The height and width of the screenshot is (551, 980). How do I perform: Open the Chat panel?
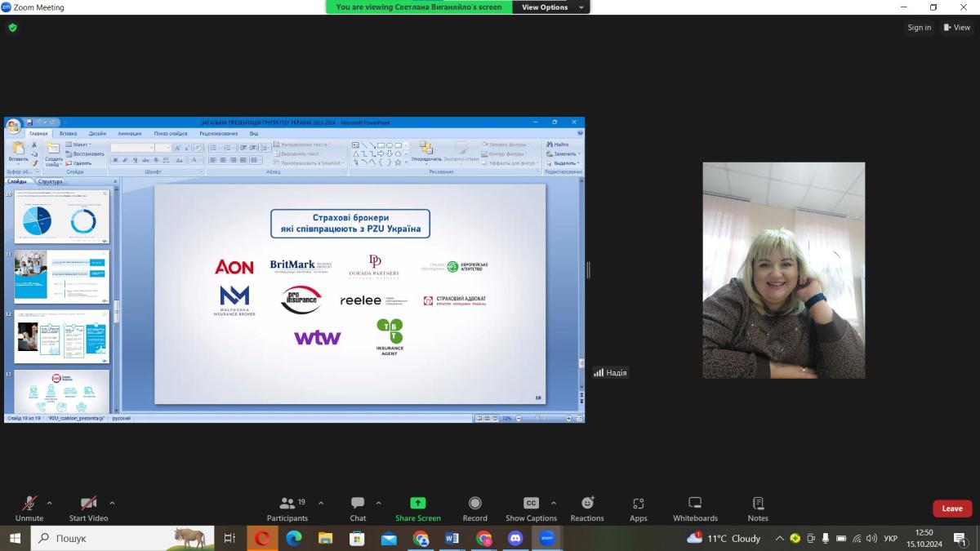pos(358,508)
